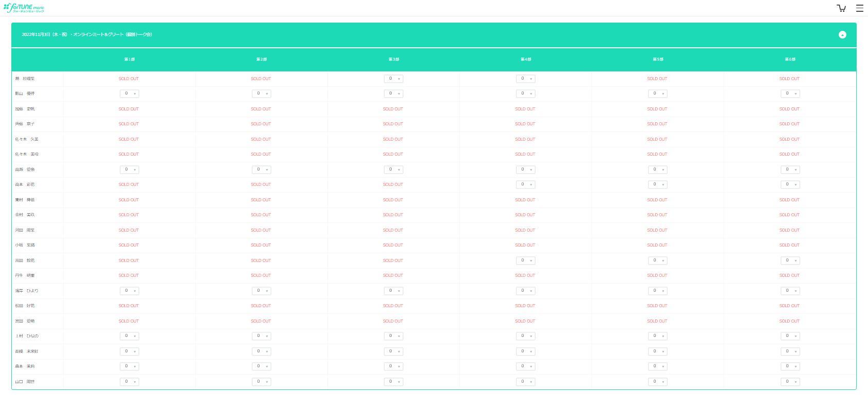This screenshot has width=868, height=395.
Task: Open 上村 ひなの 第5部 quantity dropdown
Action: [x=658, y=336]
